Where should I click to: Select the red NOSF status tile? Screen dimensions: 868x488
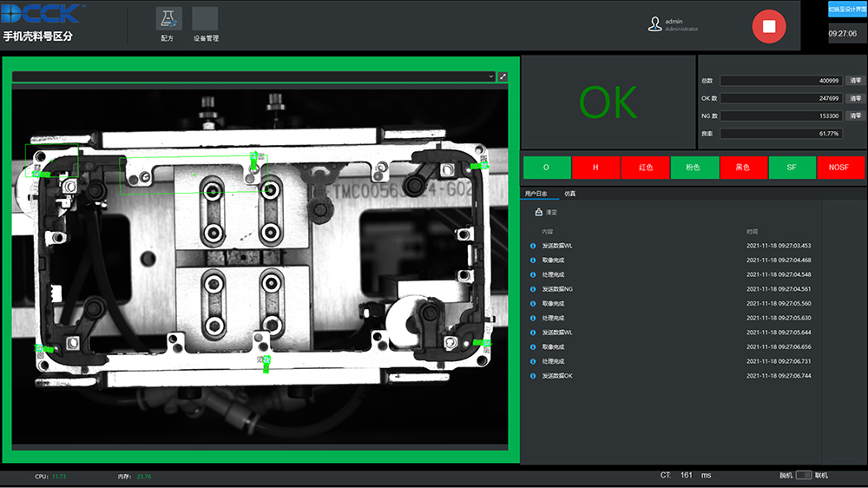click(840, 167)
